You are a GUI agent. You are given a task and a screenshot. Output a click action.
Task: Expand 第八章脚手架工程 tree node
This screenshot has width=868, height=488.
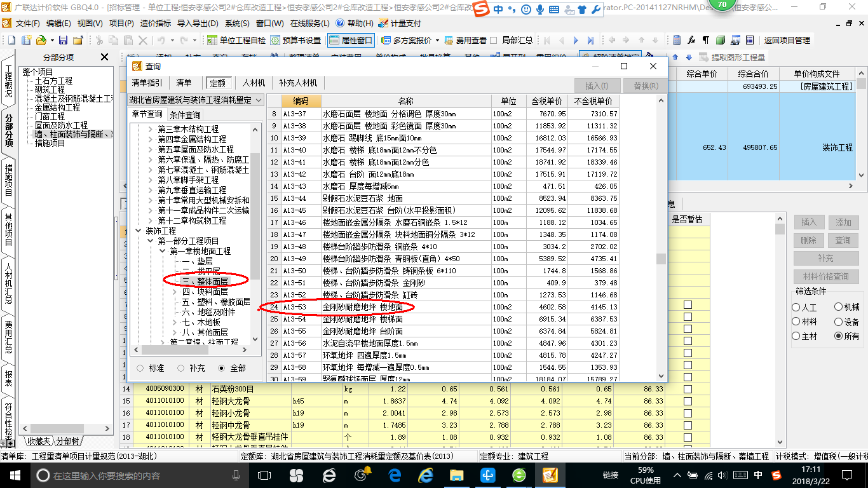point(151,180)
